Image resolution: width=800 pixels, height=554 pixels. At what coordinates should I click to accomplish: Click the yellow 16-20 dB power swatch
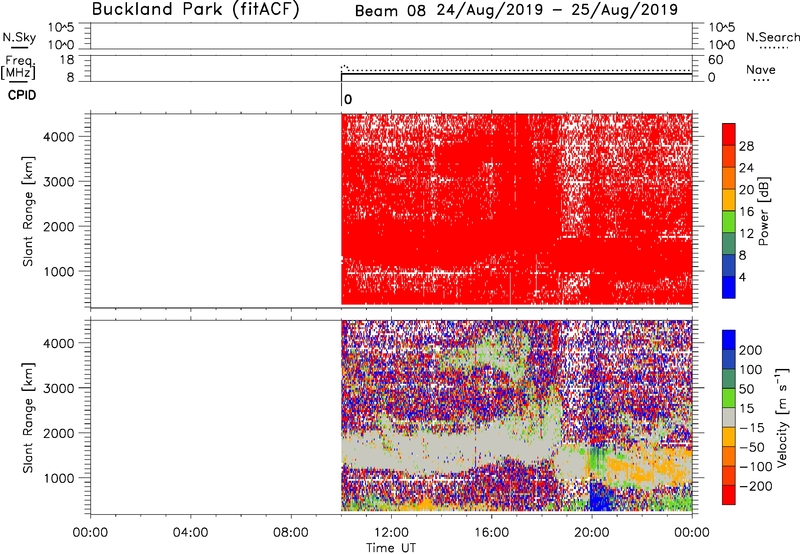coord(729,200)
